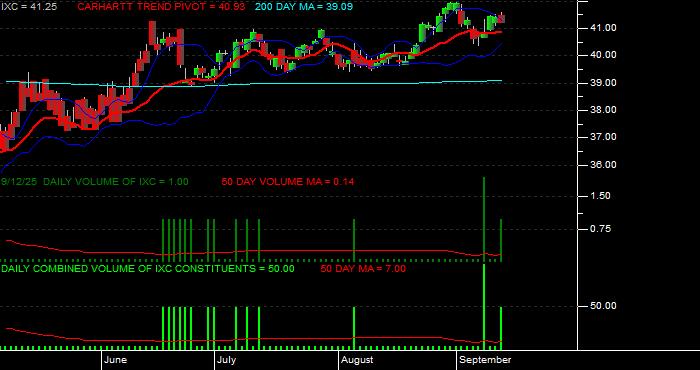700x370 pixels.
Task: Select the August marker on the time axis
Action: (x=357, y=360)
